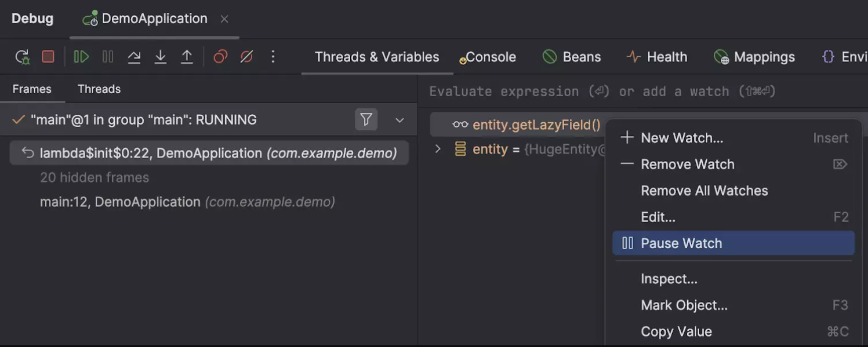This screenshot has width=868, height=347.
Task: Click the Debug tool window title
Action: (32, 19)
